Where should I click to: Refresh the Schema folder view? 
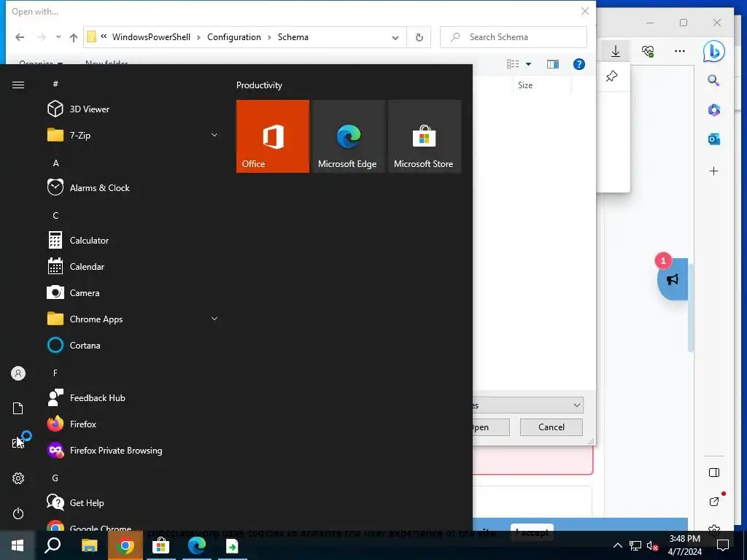[419, 37]
